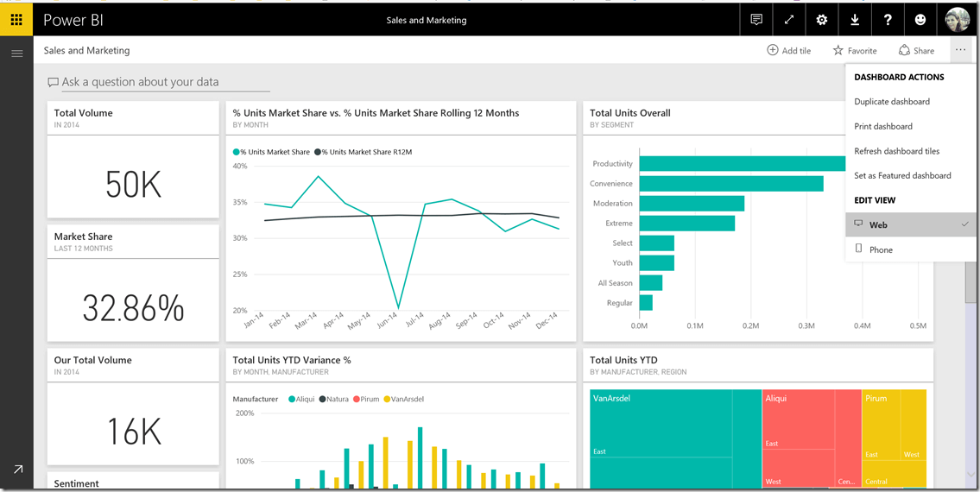The image size is (980, 492).
Task: Click the Convenience bar in segment chart
Action: point(731,184)
